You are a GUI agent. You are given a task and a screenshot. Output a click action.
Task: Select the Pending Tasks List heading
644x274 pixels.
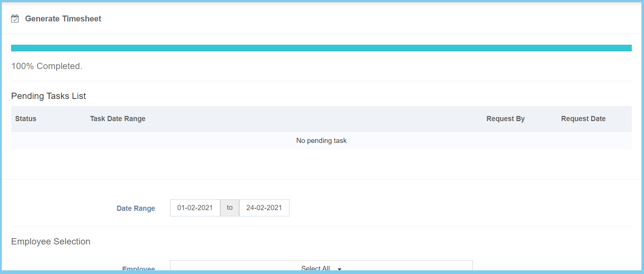coord(48,96)
